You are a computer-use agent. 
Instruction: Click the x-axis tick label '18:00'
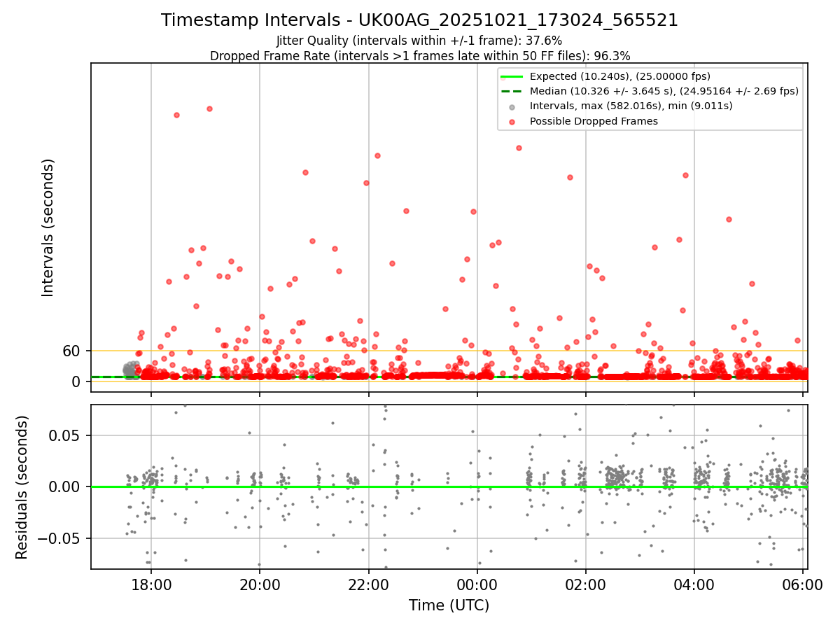coord(151,584)
